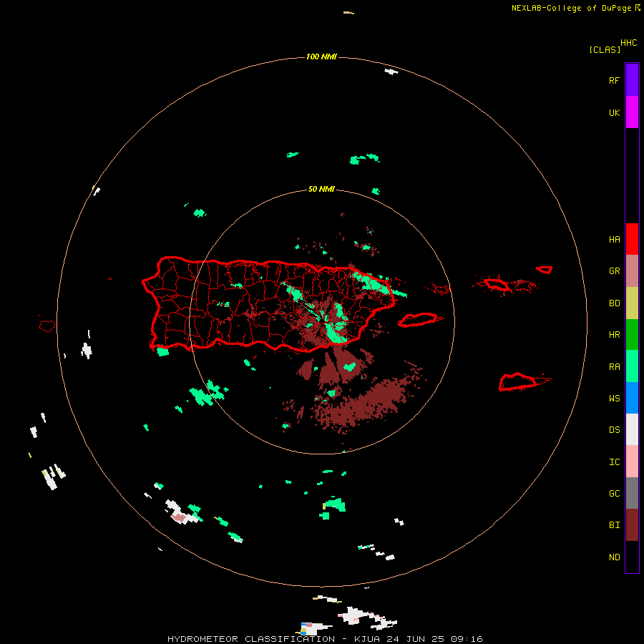
Task: Click the RF purple legend swatch
Action: 632,80
